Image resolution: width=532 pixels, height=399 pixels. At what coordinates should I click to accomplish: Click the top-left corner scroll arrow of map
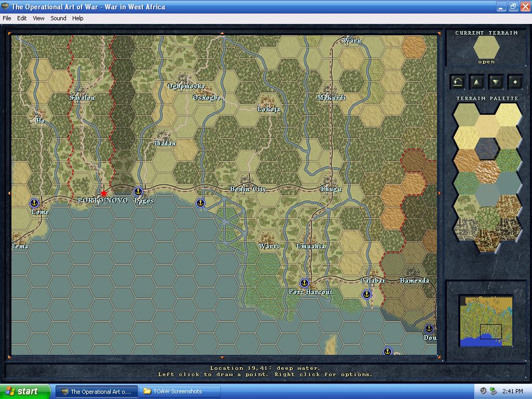pos(9,34)
